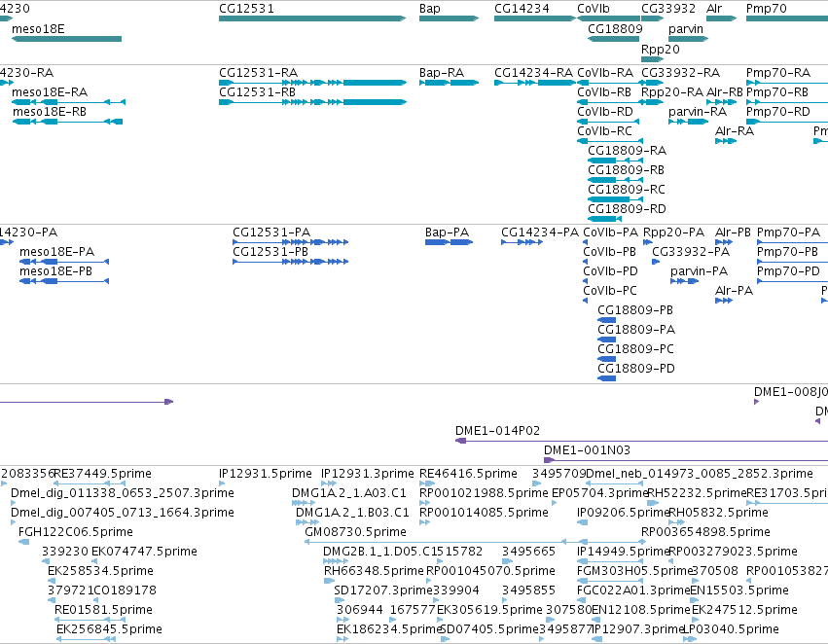Image resolution: width=828 pixels, height=644 pixels.
Task: Select protein parvin-PA
Action: click(700, 271)
